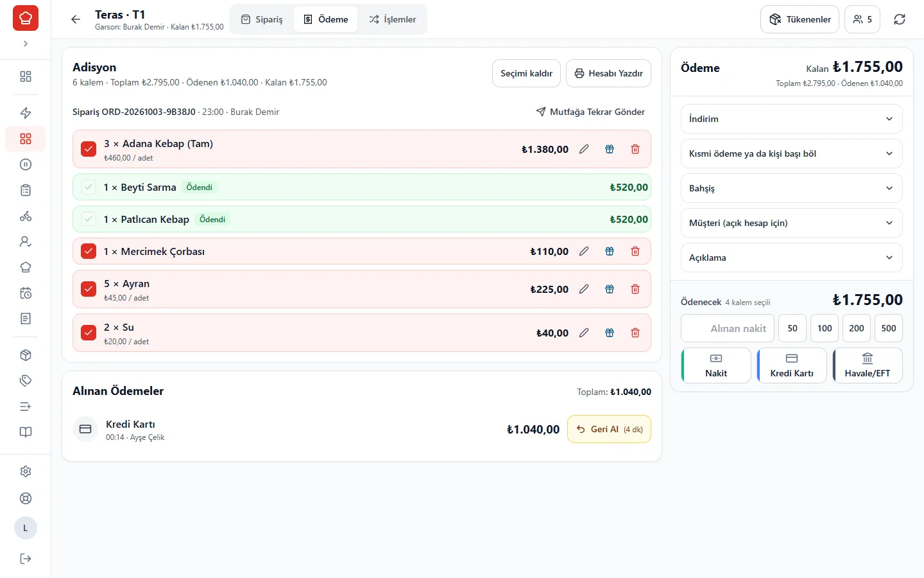Expand the Bahşiş section
Screen dimensions: 924x578
(791, 188)
